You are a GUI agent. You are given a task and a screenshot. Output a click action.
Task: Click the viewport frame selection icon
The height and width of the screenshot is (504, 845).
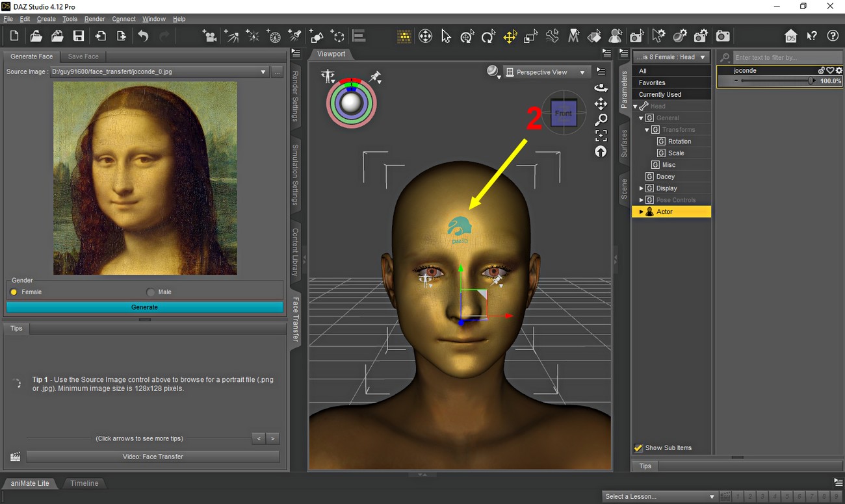point(601,136)
